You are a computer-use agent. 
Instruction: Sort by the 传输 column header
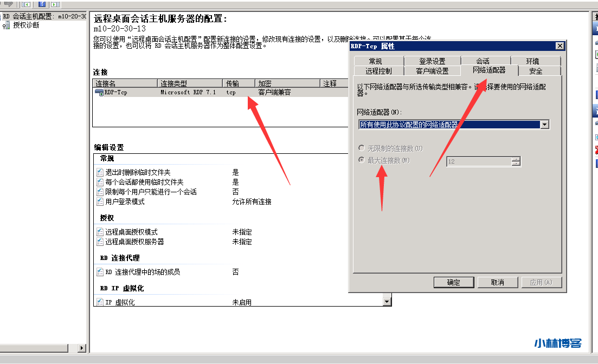pyautogui.click(x=239, y=83)
